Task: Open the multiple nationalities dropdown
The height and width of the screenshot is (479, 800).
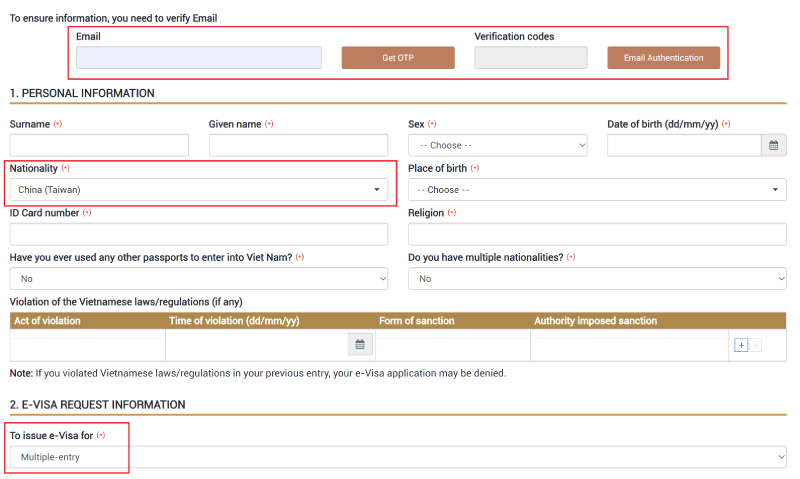Action: (x=597, y=279)
